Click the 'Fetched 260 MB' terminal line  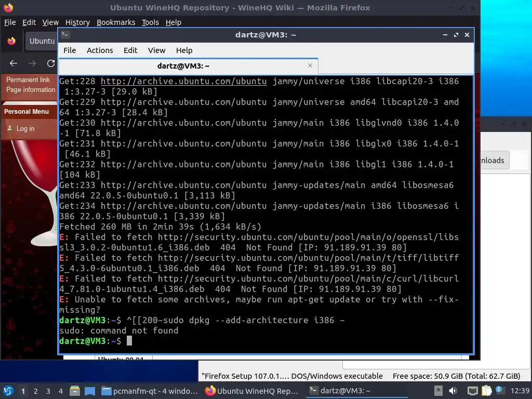160,227
